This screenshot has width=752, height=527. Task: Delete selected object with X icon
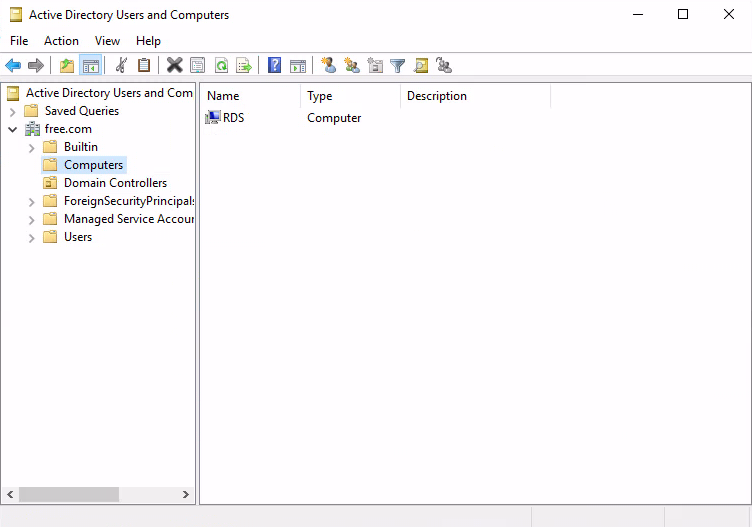pos(175,65)
